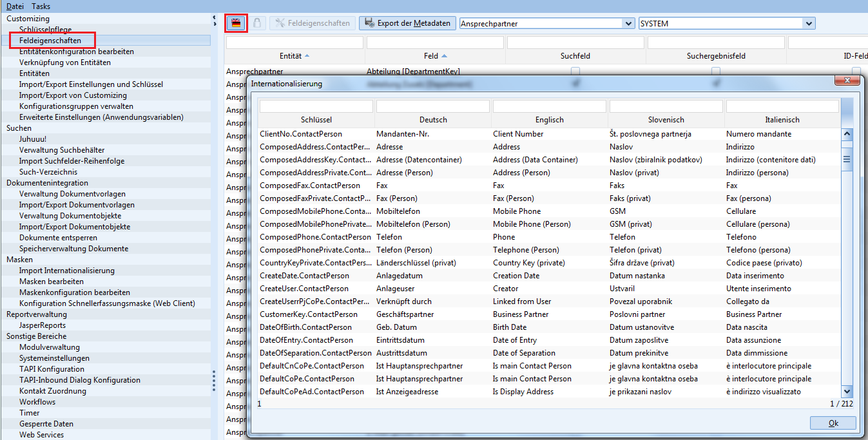The image size is (868, 440).
Task: Click the dialog's vertical scrollbar thumb
Action: tap(847, 158)
